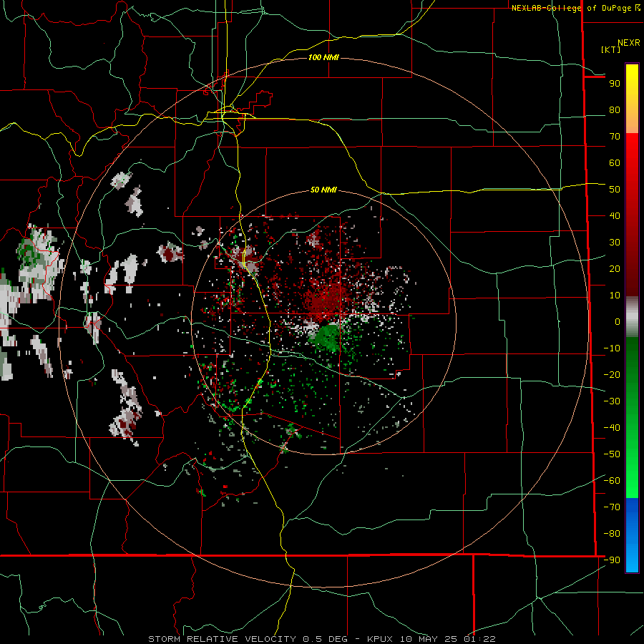This screenshot has width=644, height=644.
Task: Click the -90 label on the velocity scale
Action: pyautogui.click(x=612, y=560)
